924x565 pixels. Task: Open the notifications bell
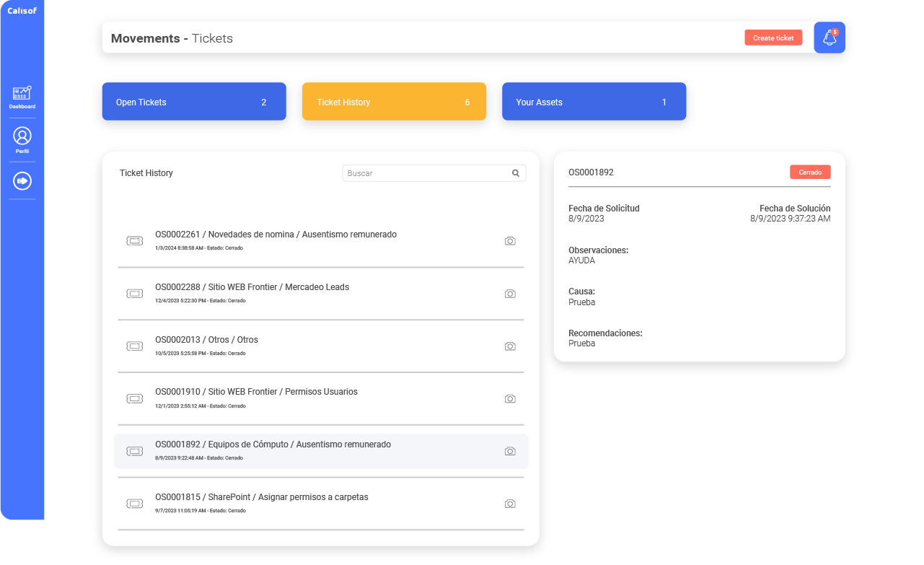pyautogui.click(x=830, y=38)
